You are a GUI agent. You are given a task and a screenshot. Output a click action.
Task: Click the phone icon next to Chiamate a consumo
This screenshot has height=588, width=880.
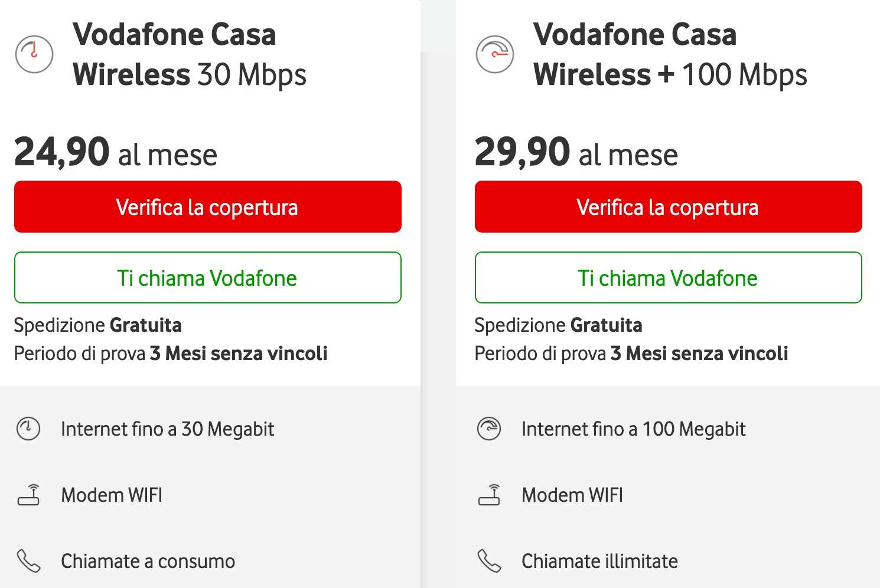click(x=28, y=561)
